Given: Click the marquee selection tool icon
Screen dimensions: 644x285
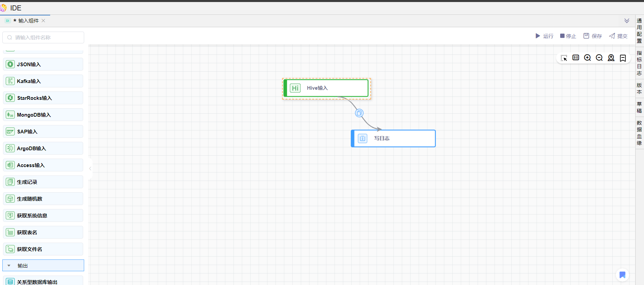Looking at the screenshot, I should click(564, 58).
